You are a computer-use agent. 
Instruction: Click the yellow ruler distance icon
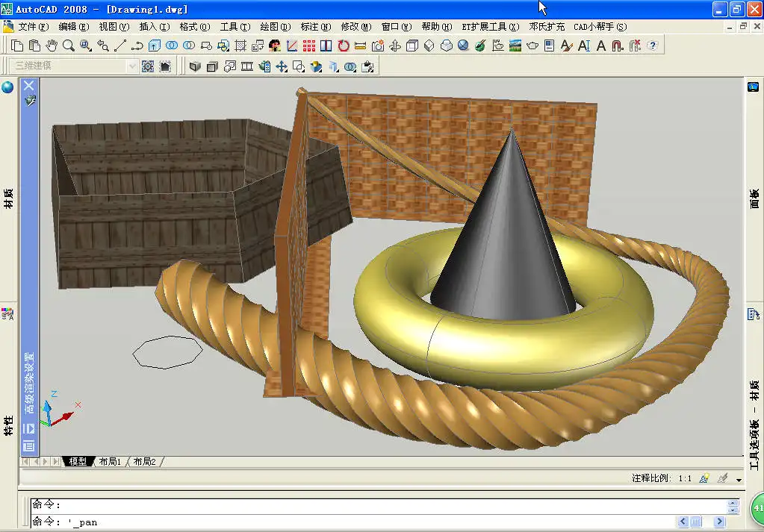(361, 46)
